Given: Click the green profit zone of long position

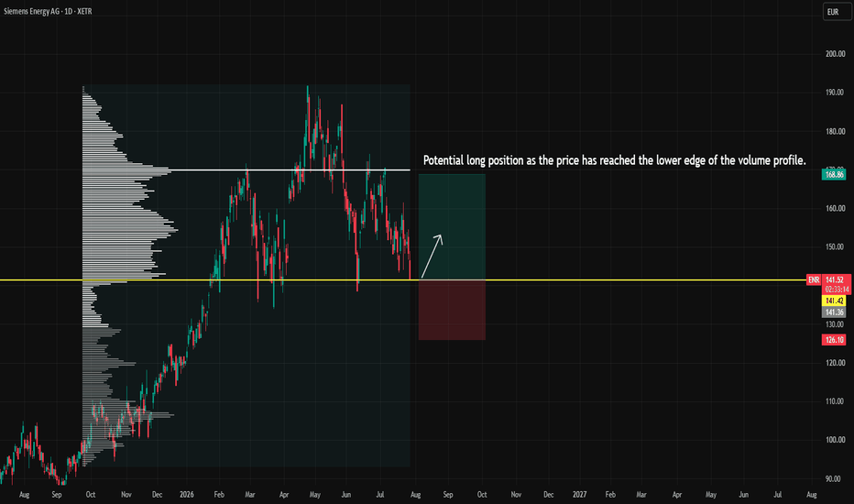Looking at the screenshot, I should click(452, 226).
